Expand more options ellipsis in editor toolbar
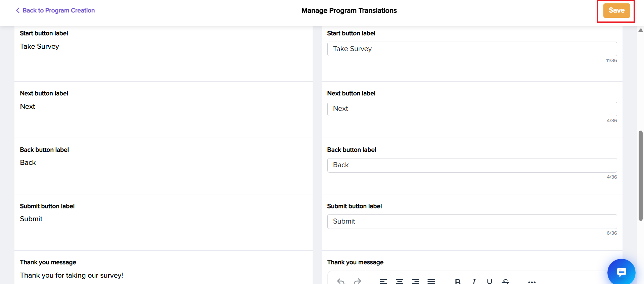Image resolution: width=644 pixels, height=284 pixels. coord(532,282)
